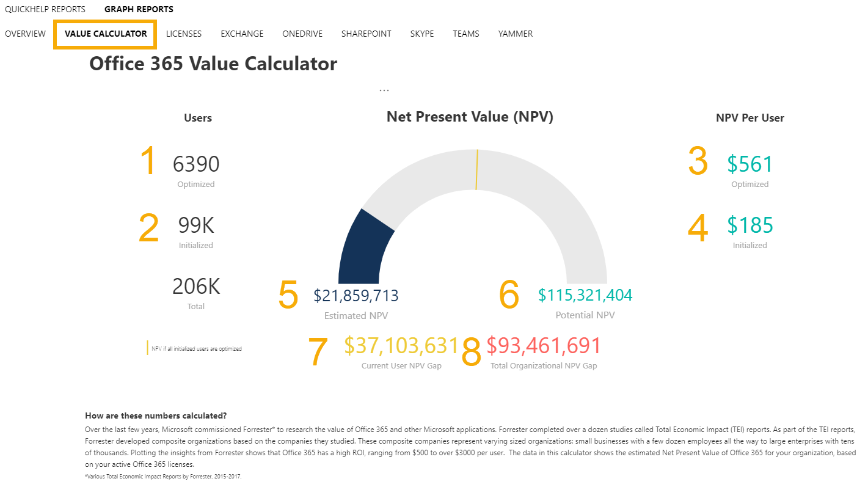Open the QUICKHELP REPORTS tab
Image resolution: width=868 pixels, height=487 pixels.
pos(45,9)
